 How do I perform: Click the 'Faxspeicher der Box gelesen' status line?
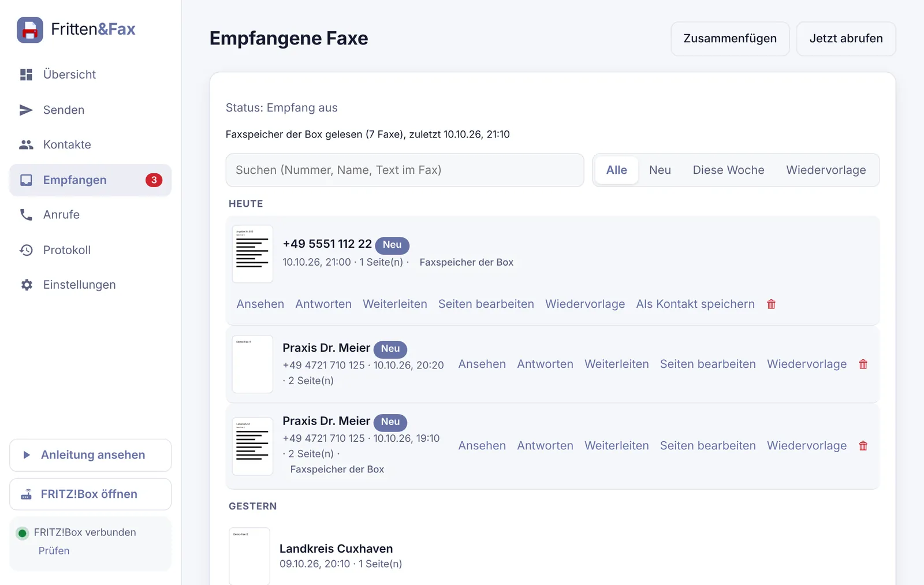(367, 135)
